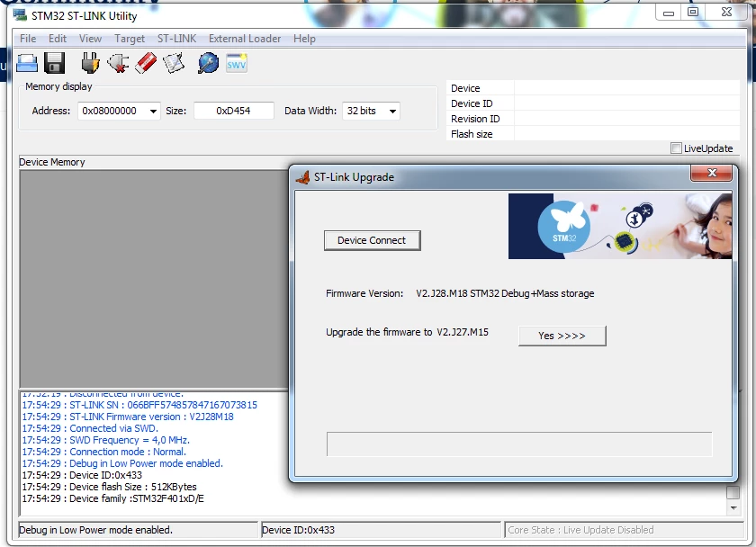756x547 pixels.
Task: Click the Size input field
Action: tap(234, 111)
